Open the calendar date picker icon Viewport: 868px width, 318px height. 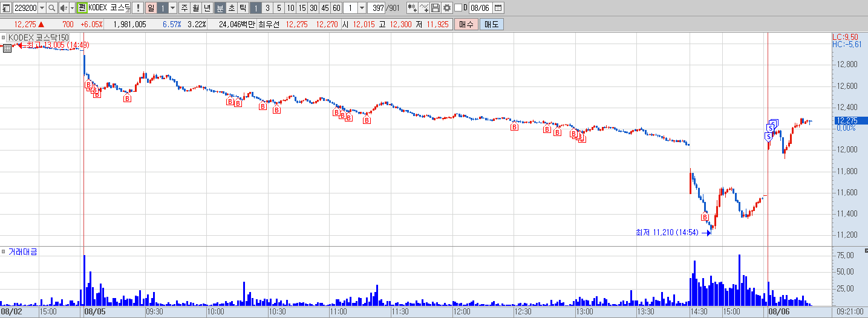point(498,8)
